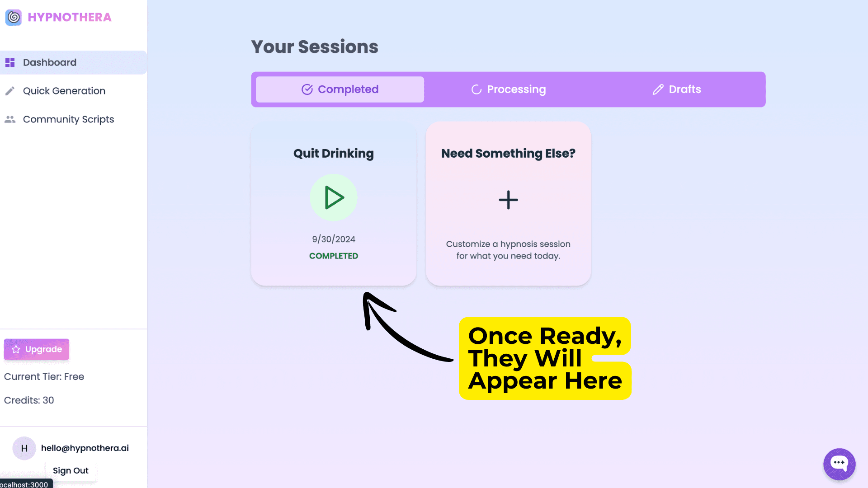
Task: Click the Processing tab toggle
Action: tap(508, 89)
